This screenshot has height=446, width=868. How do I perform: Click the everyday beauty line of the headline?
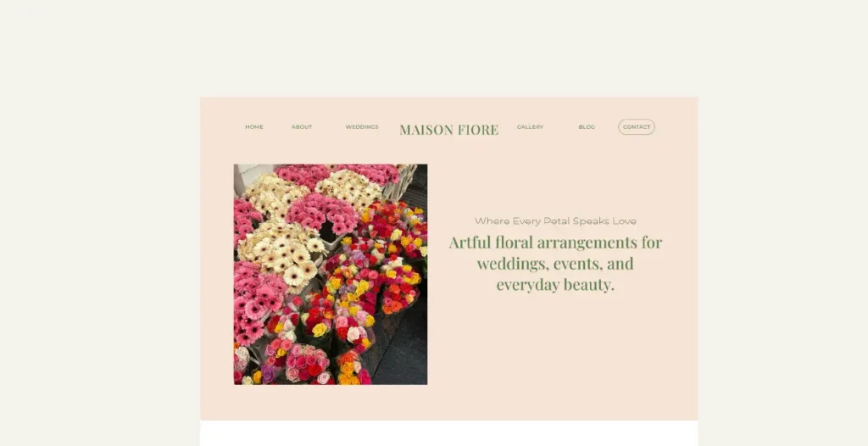pyautogui.click(x=555, y=285)
